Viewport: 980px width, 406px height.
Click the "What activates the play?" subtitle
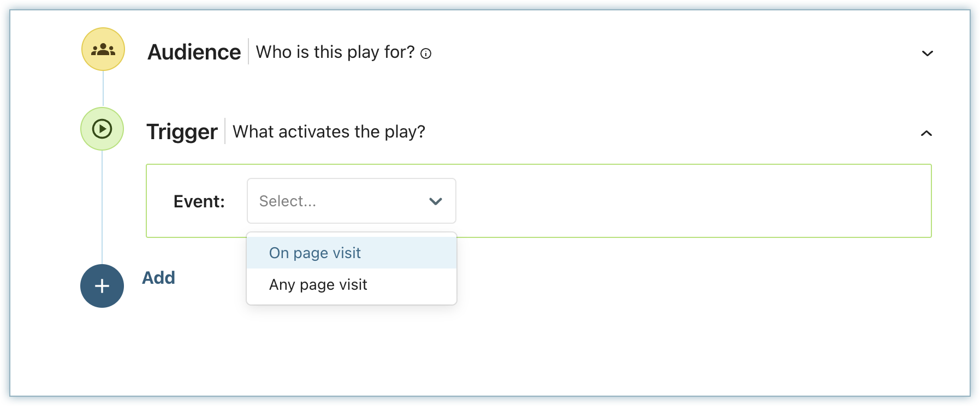click(x=329, y=132)
